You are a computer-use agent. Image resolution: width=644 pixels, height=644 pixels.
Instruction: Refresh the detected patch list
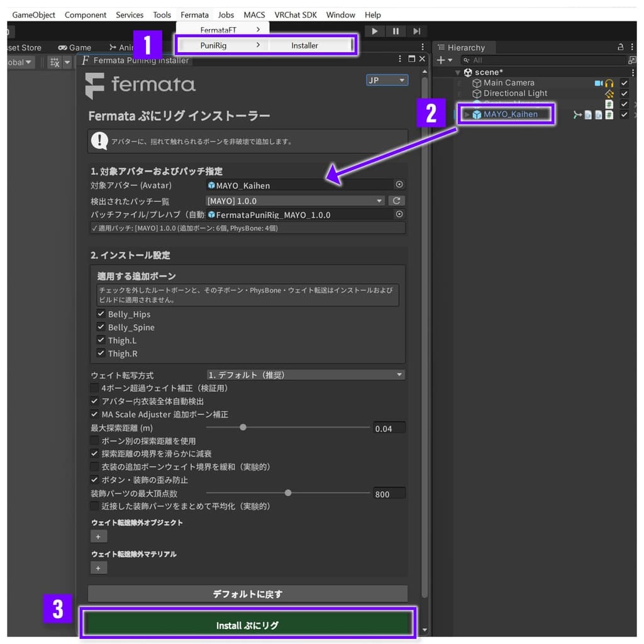[396, 201]
